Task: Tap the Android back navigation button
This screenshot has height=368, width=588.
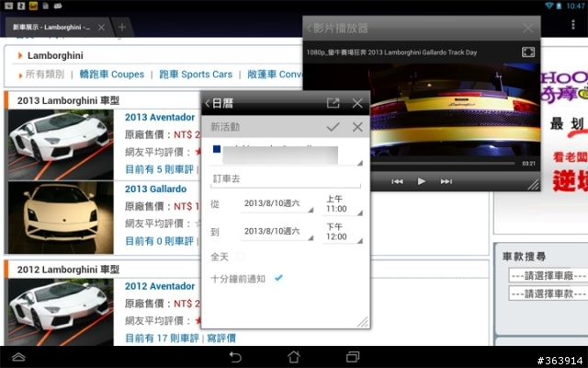Action: [235, 357]
